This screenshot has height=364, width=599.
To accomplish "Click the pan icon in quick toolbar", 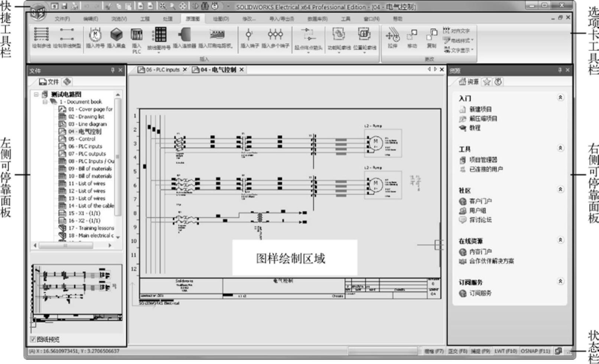I will [x=183, y=6].
